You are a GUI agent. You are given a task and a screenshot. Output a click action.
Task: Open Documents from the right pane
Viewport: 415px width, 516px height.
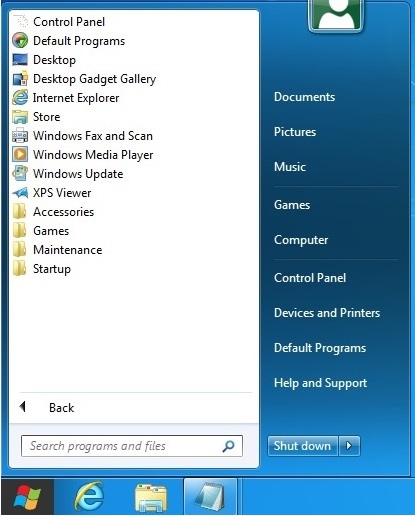click(304, 97)
